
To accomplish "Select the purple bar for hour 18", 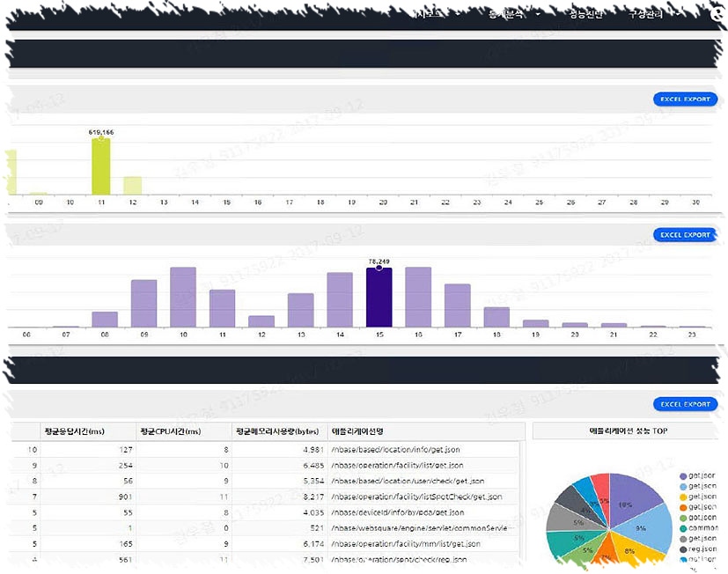I will click(x=496, y=317).
